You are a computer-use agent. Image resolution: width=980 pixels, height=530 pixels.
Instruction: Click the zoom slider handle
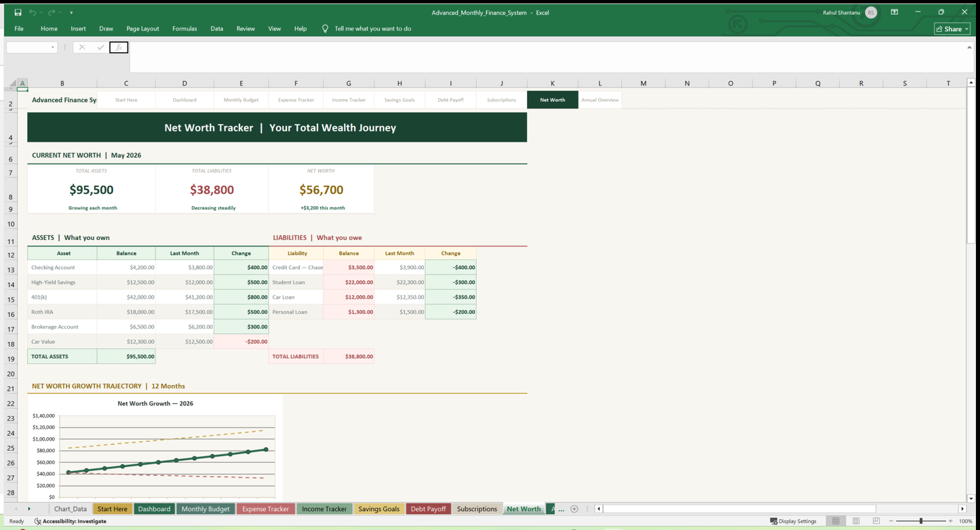(920, 521)
